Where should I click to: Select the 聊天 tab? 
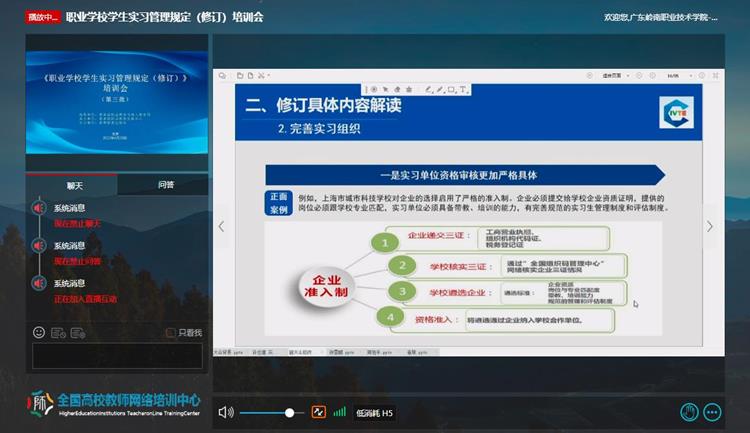pyautogui.click(x=74, y=184)
